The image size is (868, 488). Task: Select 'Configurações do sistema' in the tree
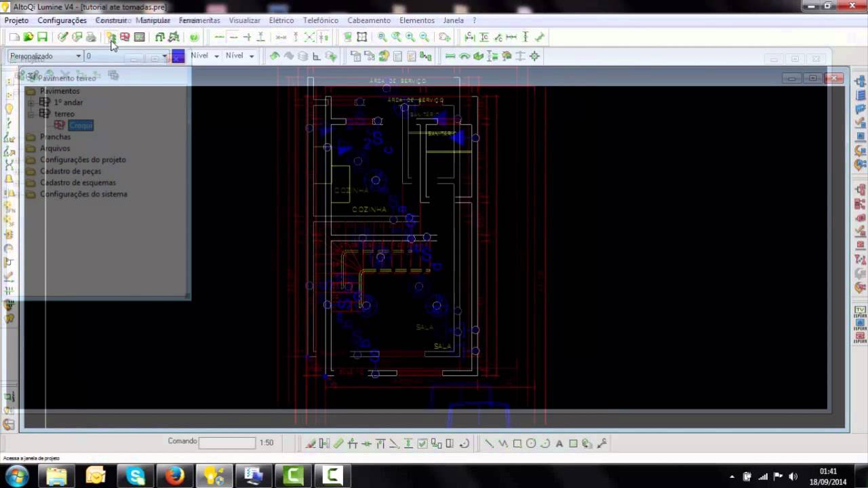pyautogui.click(x=83, y=195)
